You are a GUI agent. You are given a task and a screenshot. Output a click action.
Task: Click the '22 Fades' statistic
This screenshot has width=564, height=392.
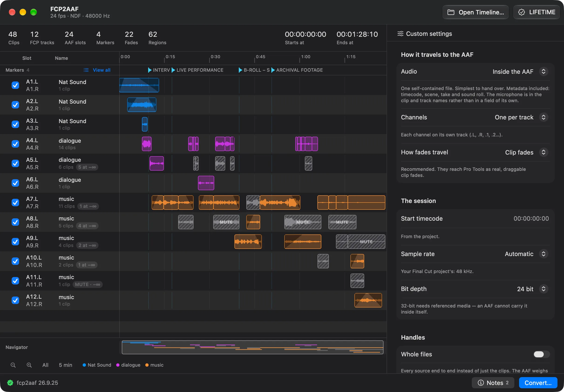[131, 38]
